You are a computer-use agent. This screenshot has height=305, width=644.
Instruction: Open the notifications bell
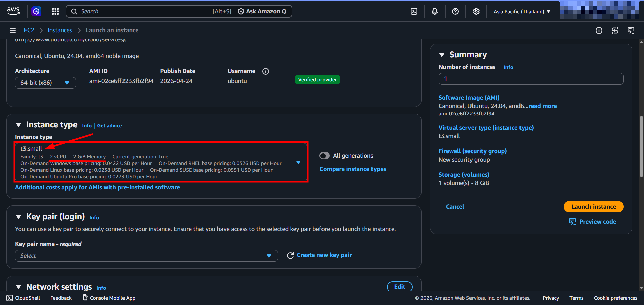435,11
